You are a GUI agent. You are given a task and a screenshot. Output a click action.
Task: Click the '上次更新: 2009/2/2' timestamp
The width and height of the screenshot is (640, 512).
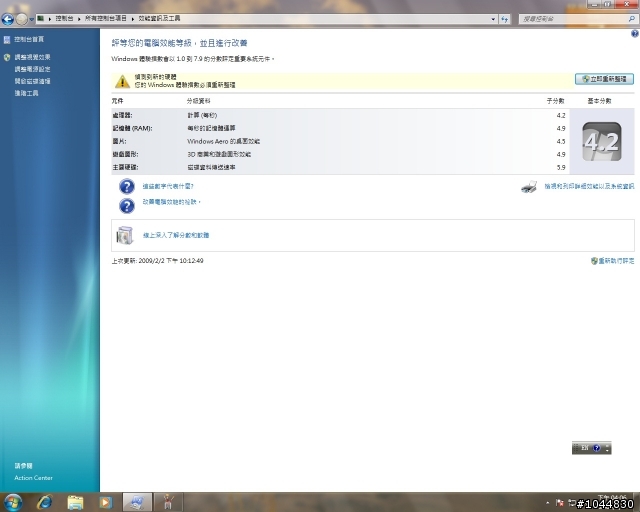[x=158, y=261]
